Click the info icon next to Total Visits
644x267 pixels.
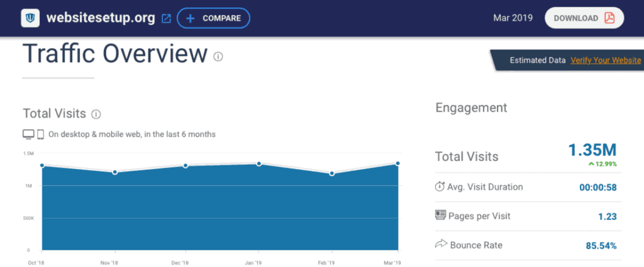pos(96,114)
